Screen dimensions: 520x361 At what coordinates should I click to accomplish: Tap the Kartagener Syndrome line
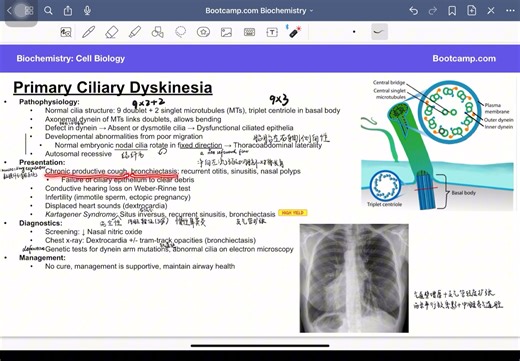(160, 214)
